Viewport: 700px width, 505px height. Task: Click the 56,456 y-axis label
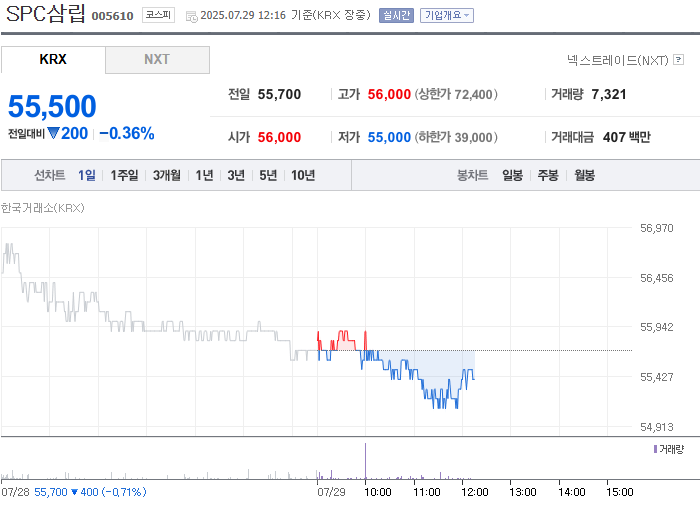tap(657, 278)
